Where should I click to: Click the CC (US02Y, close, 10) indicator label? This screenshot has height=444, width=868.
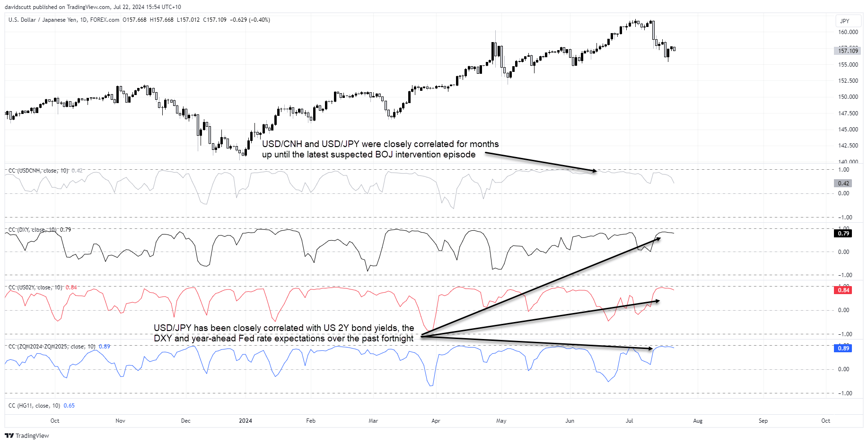pyautogui.click(x=35, y=287)
